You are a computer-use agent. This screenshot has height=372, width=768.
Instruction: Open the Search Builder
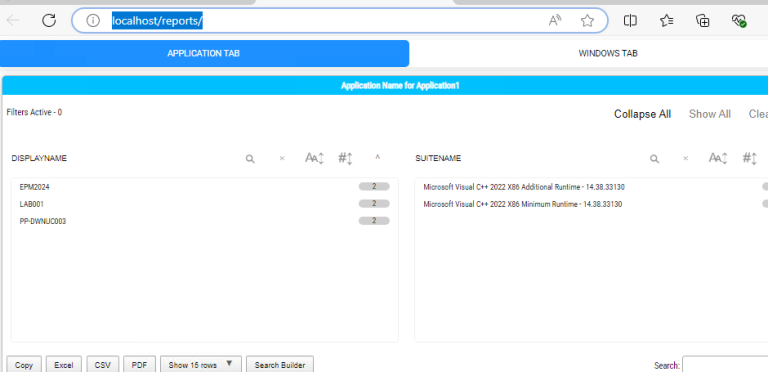pyautogui.click(x=280, y=365)
